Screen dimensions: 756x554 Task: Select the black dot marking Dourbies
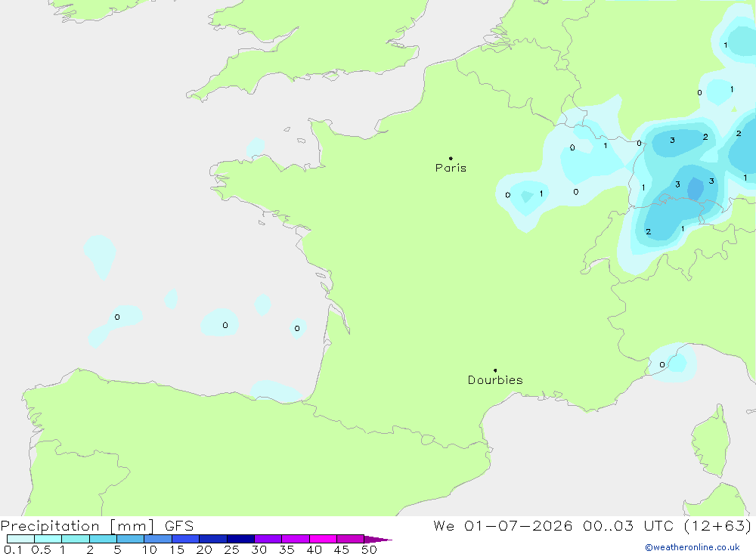[x=495, y=370]
